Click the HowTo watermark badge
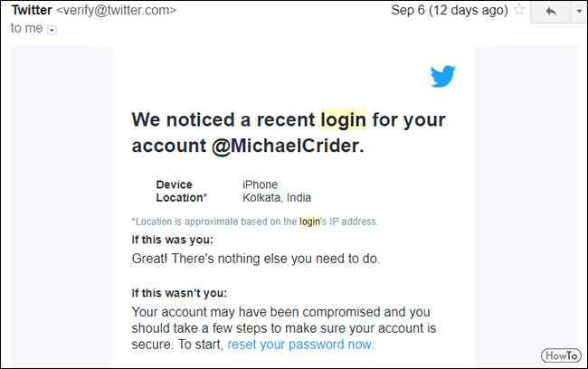The width and height of the screenshot is (588, 369). click(x=561, y=355)
